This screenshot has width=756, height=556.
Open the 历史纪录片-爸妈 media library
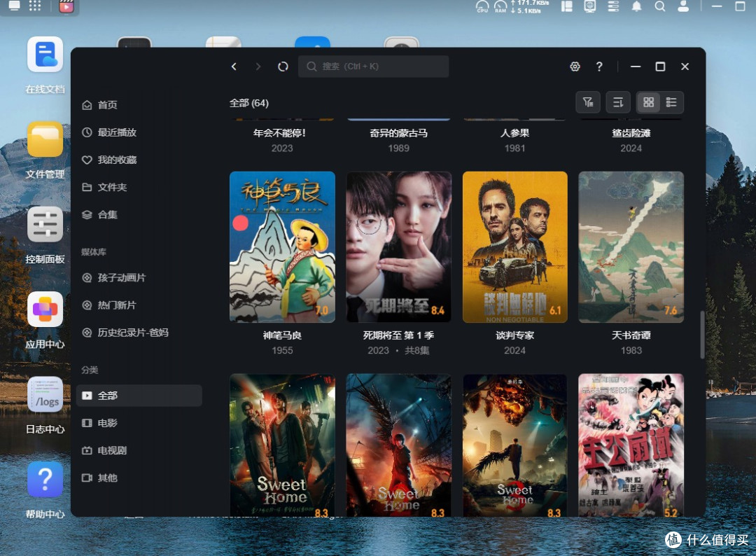tap(139, 333)
